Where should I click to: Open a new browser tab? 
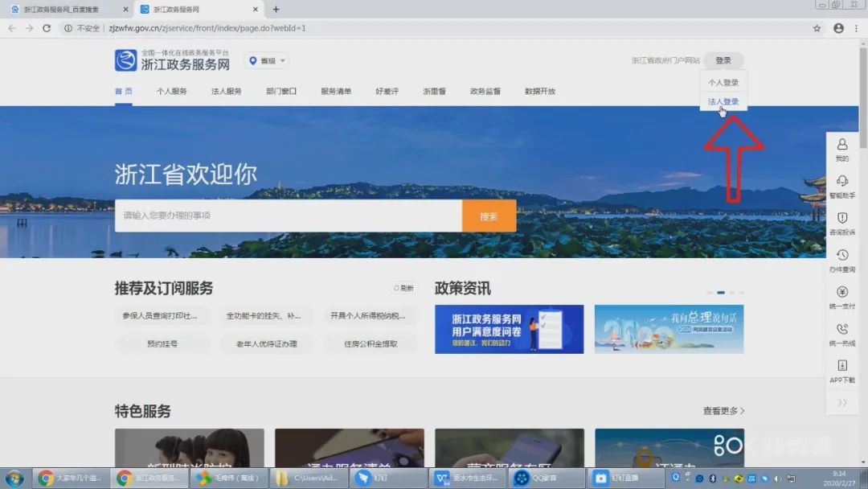click(x=276, y=10)
